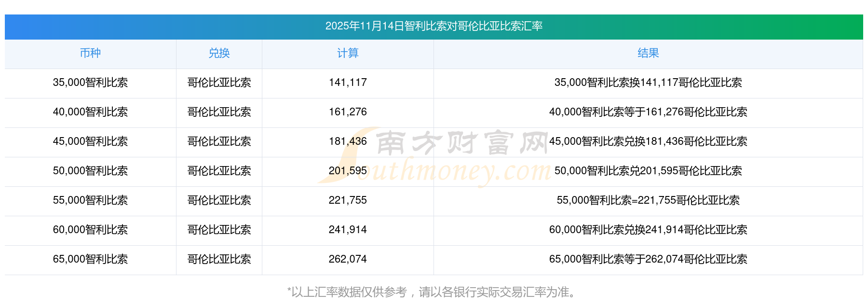Click the 50,000智利比索 currency cell
868x307 pixels.
(90, 171)
